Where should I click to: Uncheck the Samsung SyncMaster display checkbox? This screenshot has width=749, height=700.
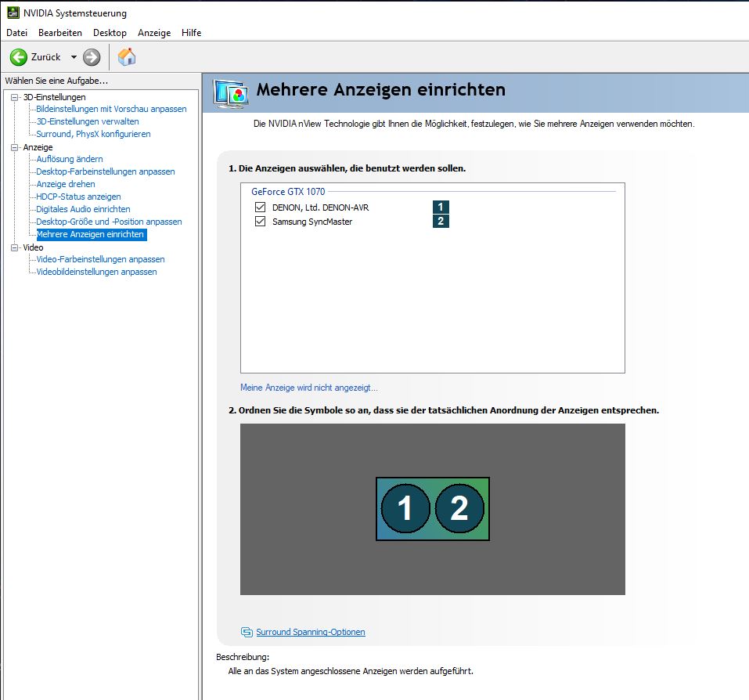[260, 222]
